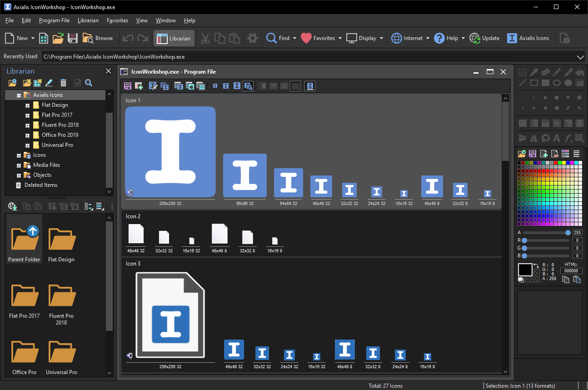Open the Favorites menu

pos(117,20)
